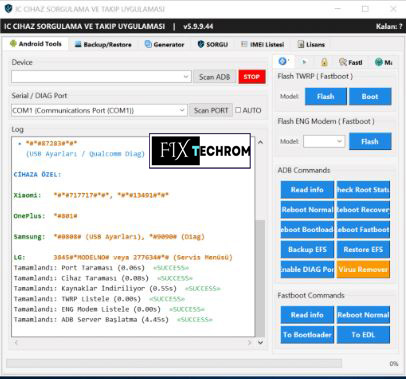Viewport: 406px width, 379px height.
Task: Click the 0% progress label
Action: pyautogui.click(x=394, y=364)
